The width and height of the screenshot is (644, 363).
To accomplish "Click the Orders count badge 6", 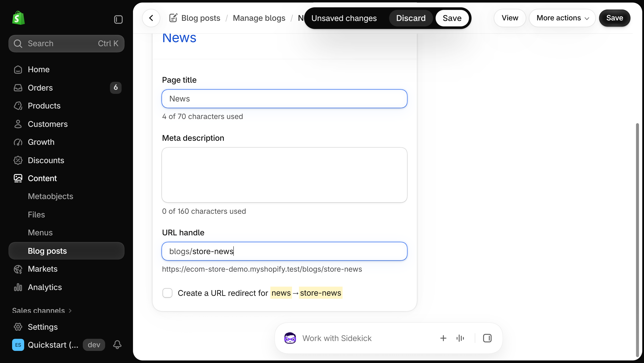I will pos(116,88).
